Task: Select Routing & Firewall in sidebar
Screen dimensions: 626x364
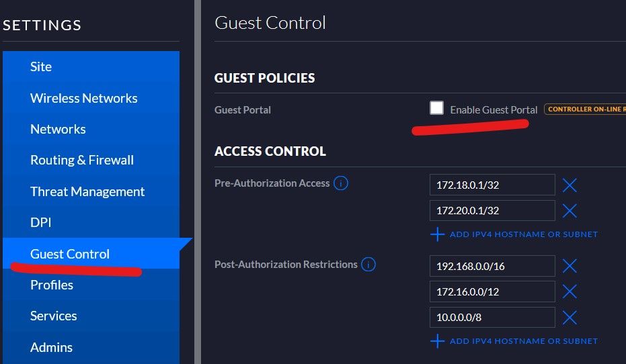Action: coord(82,160)
